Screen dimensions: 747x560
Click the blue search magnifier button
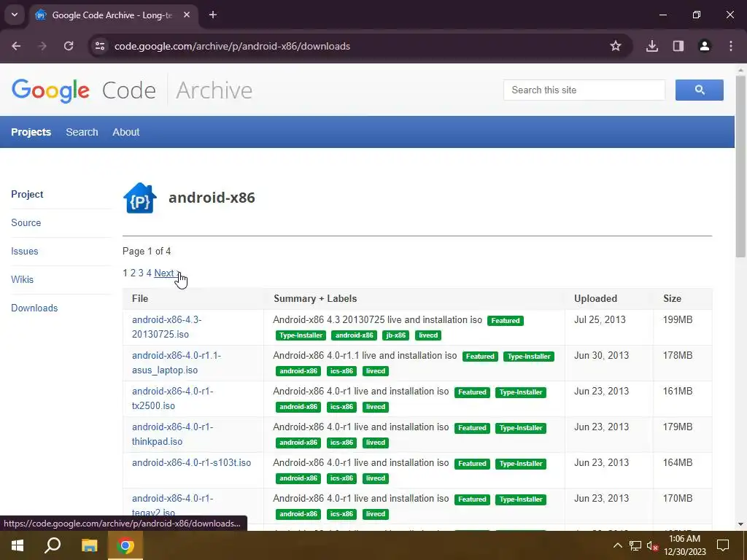coord(699,90)
